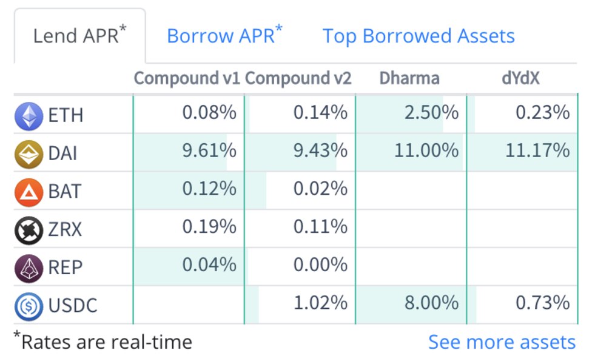Click the USDC blue dollar icon
Viewport: 612px width, 364px height.
29,306
